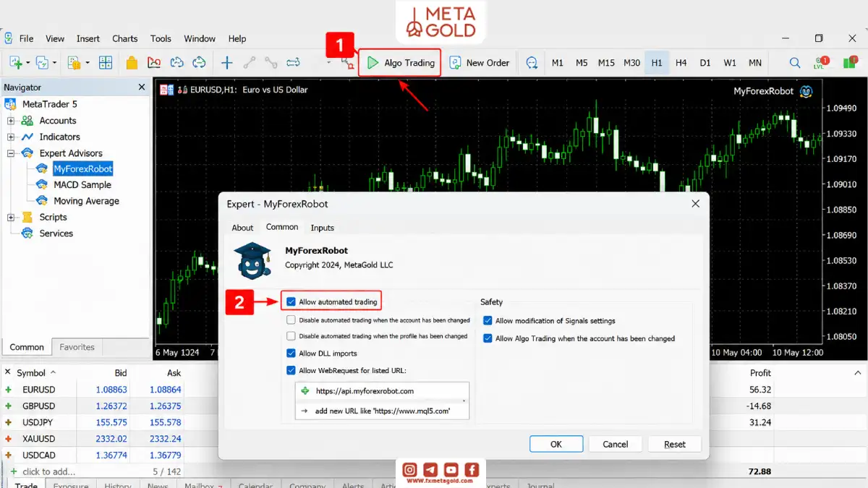The image size is (868, 488).
Task: Click add new URL entry field
Action: [x=382, y=411]
